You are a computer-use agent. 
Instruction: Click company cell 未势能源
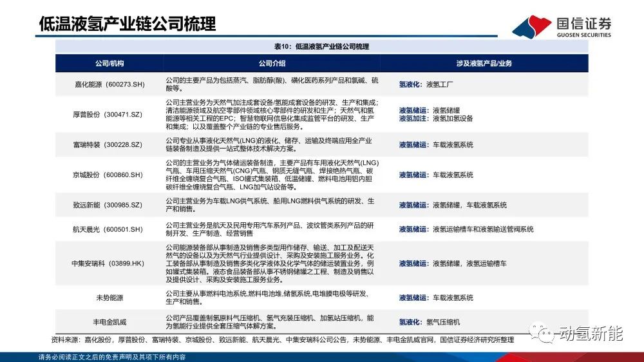point(109,298)
